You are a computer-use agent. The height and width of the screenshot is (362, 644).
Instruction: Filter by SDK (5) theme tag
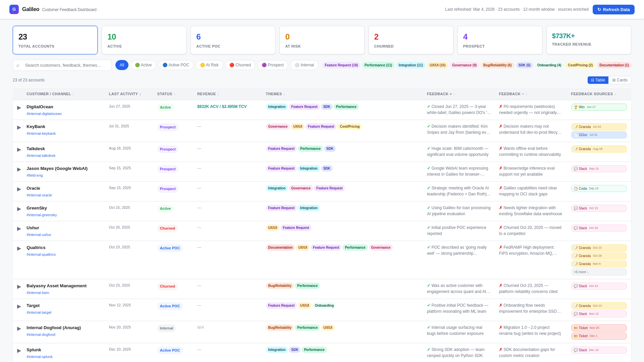tap(524, 65)
